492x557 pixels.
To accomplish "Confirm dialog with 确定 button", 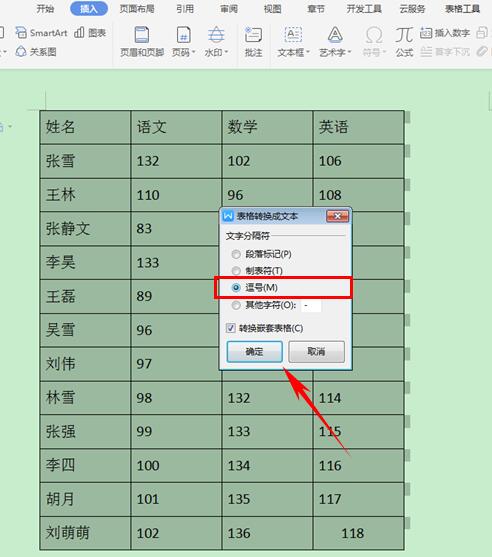I will pos(254,352).
